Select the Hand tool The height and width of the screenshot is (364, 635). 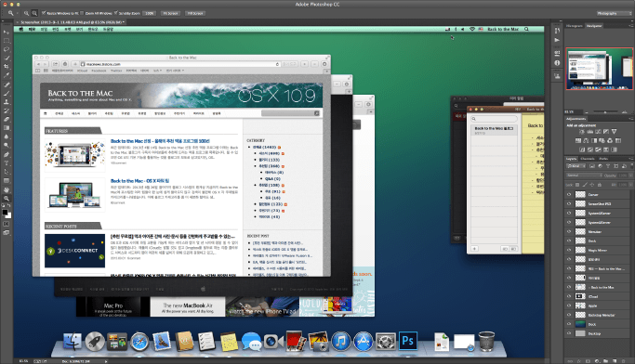tap(7, 189)
